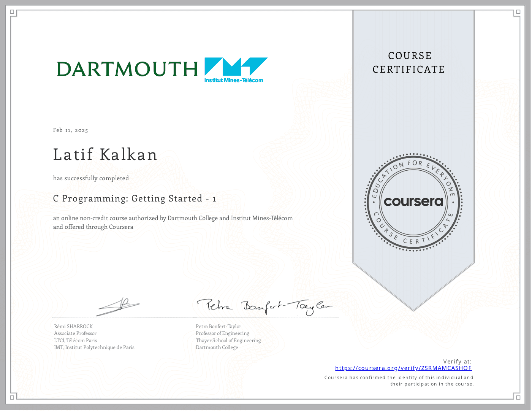
Task: Click the Associate Professor title
Action: [x=75, y=333]
